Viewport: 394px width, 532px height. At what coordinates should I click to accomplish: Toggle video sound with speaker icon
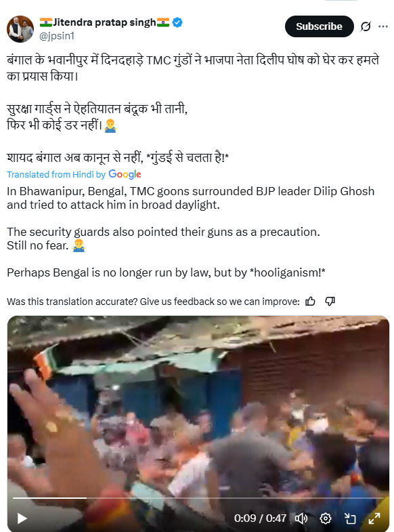(x=301, y=518)
